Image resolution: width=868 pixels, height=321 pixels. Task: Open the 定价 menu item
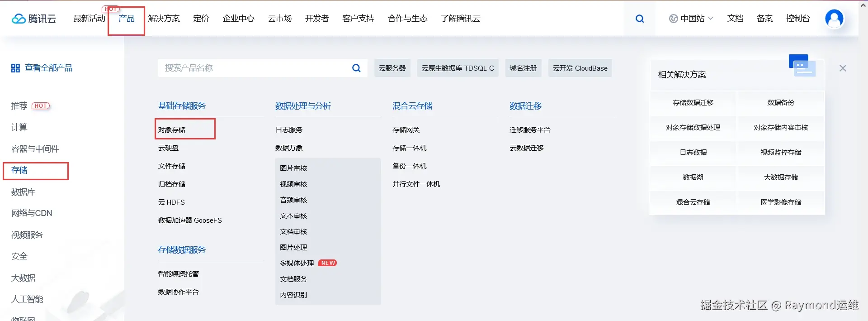tap(201, 19)
